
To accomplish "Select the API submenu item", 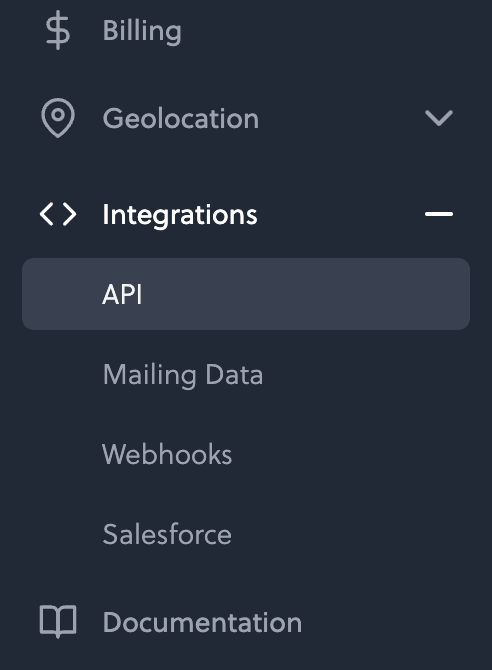I will point(246,294).
